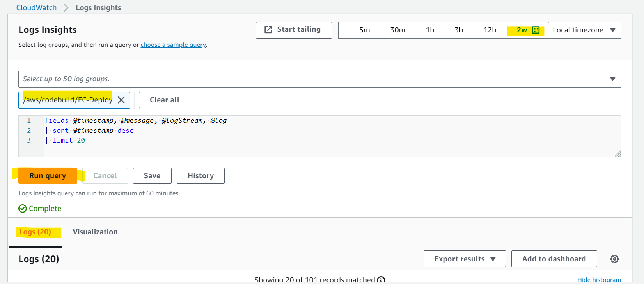Go to CloudWatch breadcrumb link

point(36,8)
